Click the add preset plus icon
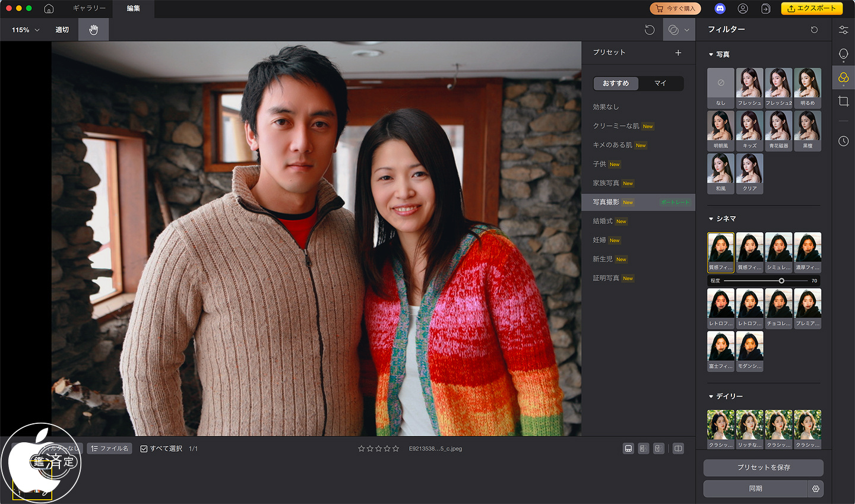 678,53
